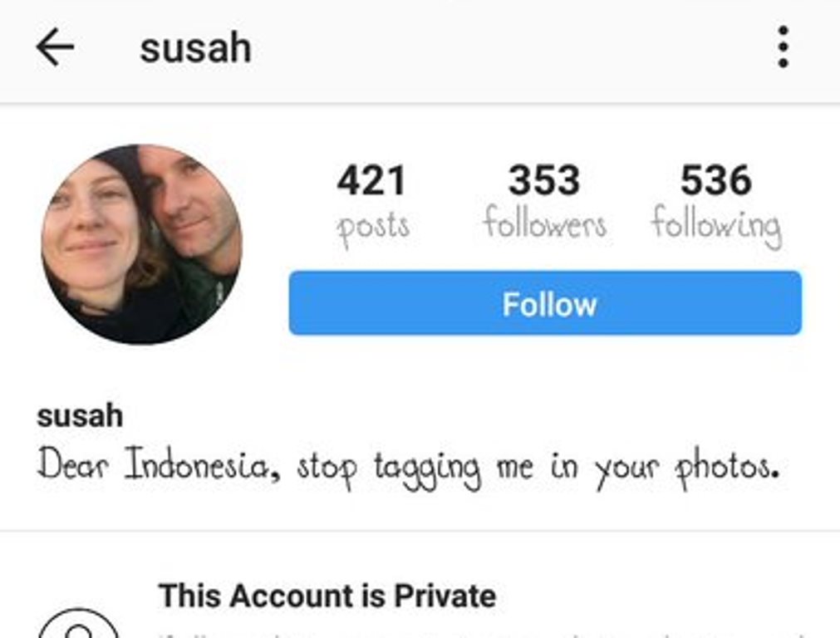The image size is (840, 638).
Task: Tap the word 'photos.' in bio
Action: (727, 469)
